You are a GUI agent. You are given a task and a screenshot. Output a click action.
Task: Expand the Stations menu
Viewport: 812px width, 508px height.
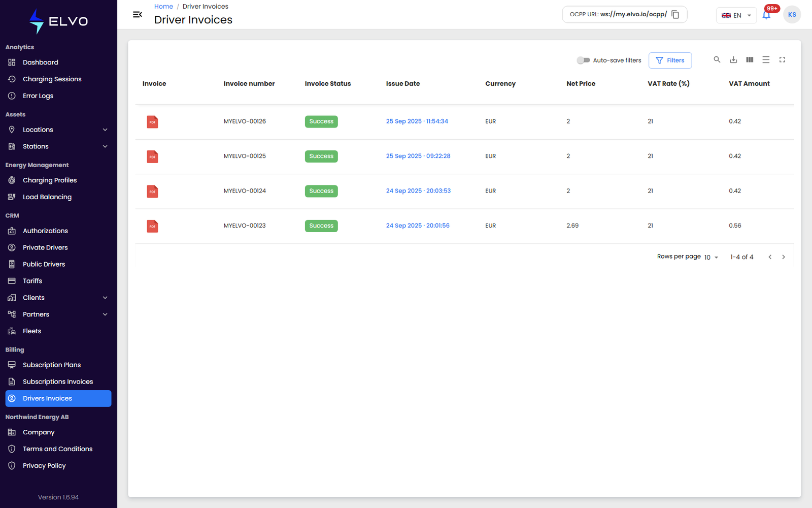pos(58,147)
